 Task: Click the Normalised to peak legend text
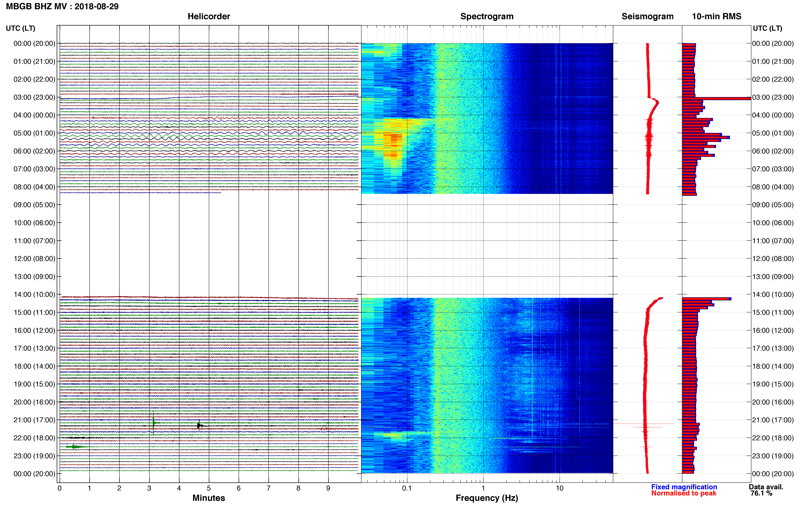[684, 493]
